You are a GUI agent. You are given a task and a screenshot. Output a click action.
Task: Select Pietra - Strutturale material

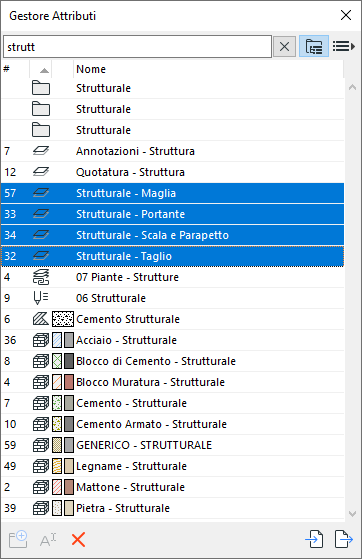(173, 508)
